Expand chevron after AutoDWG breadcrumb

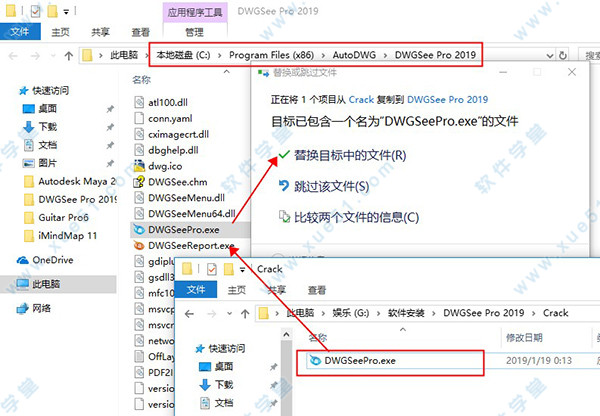click(x=385, y=56)
